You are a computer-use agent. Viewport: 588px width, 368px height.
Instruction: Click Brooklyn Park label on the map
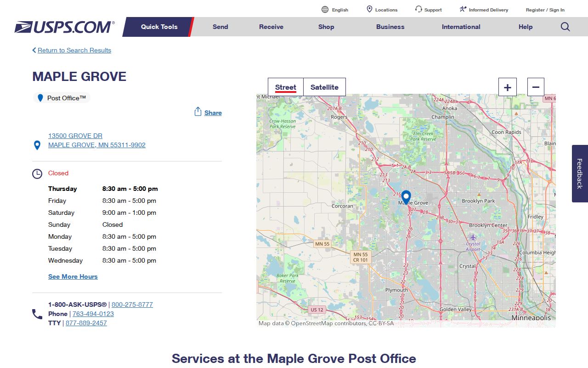[x=479, y=201]
